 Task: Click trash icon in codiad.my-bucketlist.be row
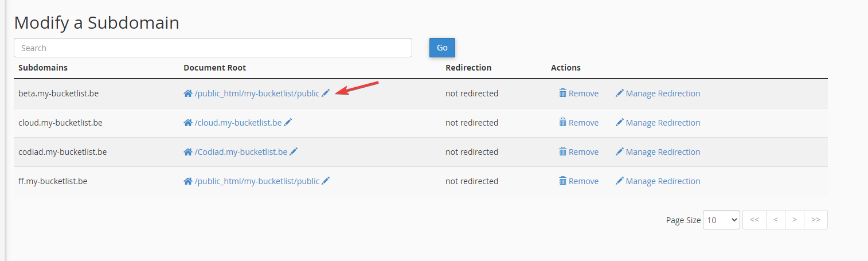point(563,152)
